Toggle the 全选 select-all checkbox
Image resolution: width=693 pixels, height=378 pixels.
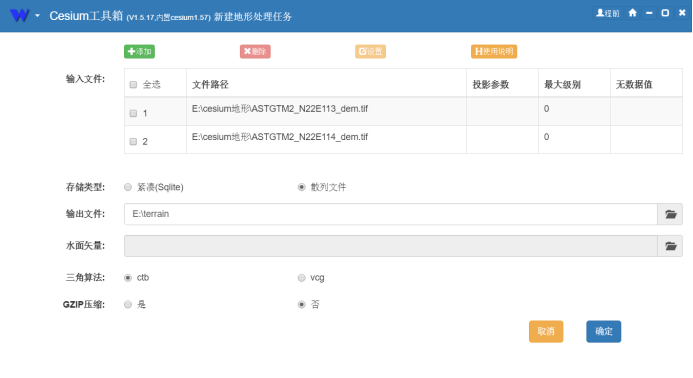click(x=133, y=84)
